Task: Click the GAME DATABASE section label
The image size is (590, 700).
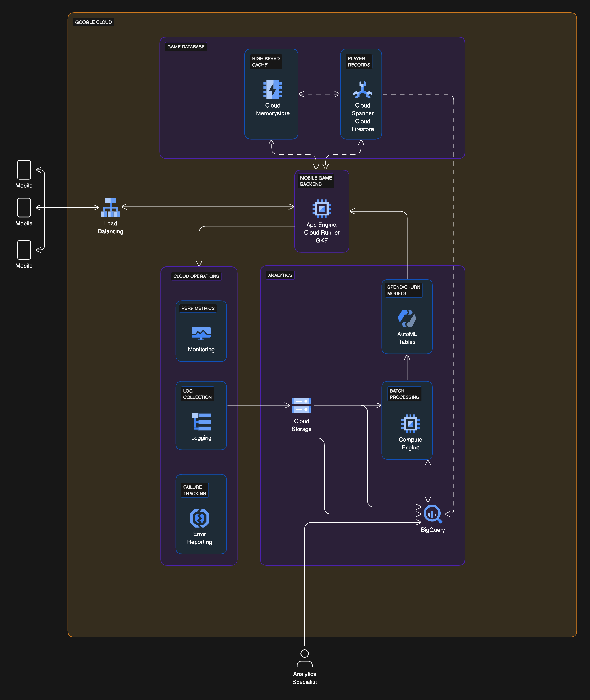Action: point(186,47)
